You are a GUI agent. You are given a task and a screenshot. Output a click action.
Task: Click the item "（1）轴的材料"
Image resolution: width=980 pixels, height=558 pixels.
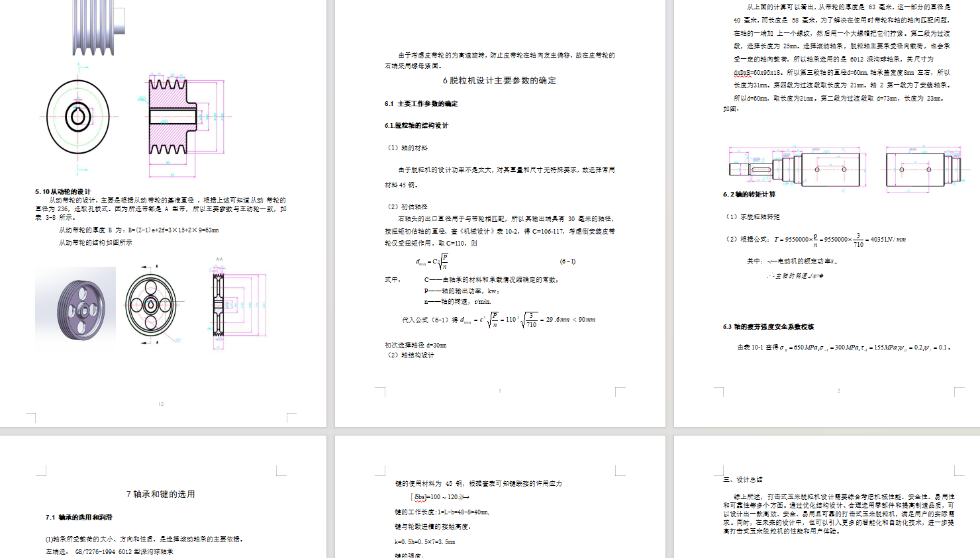[x=407, y=148]
